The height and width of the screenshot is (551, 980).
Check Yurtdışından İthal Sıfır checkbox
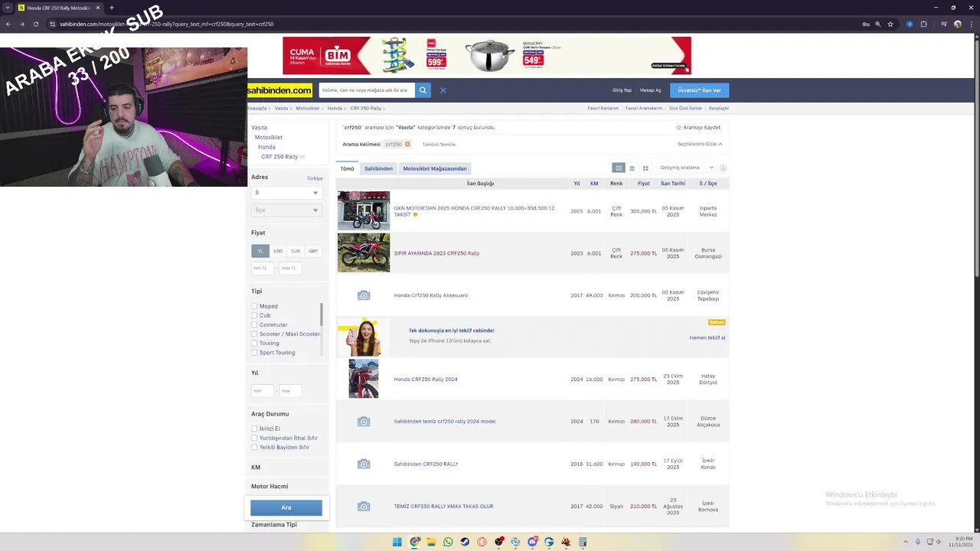(254, 438)
